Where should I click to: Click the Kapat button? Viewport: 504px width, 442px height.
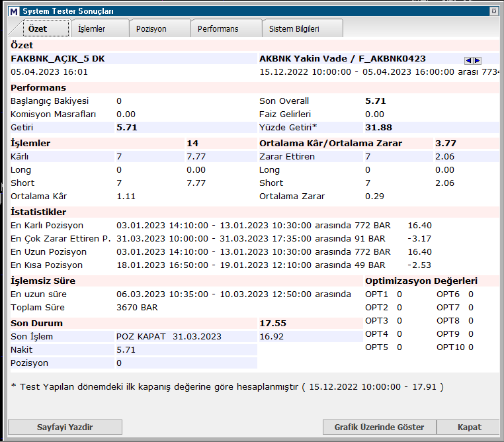pyautogui.click(x=470, y=427)
